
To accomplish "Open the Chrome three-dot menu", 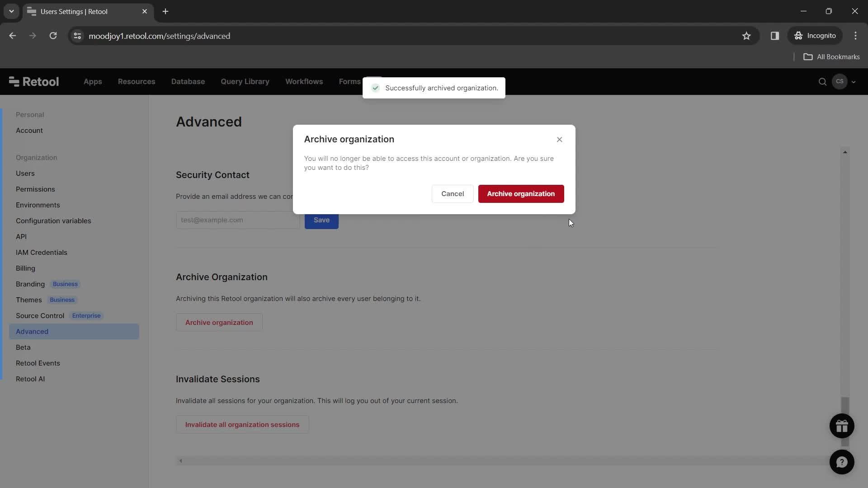I will 855,36.
